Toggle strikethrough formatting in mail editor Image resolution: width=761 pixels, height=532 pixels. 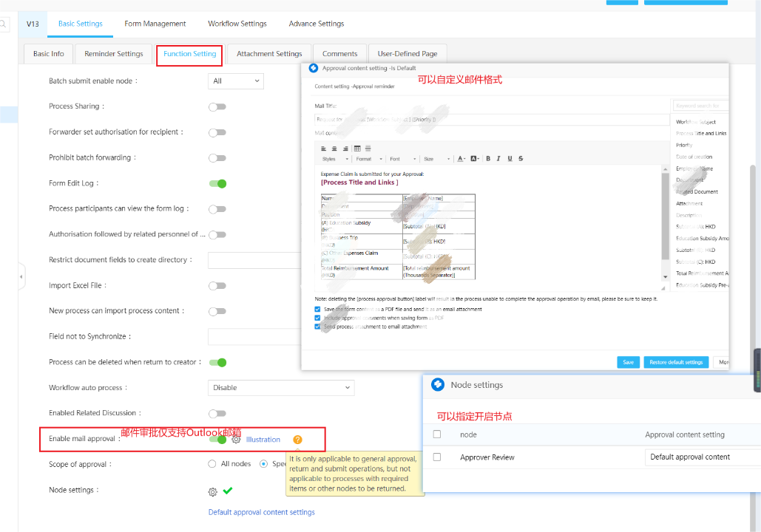(521, 159)
